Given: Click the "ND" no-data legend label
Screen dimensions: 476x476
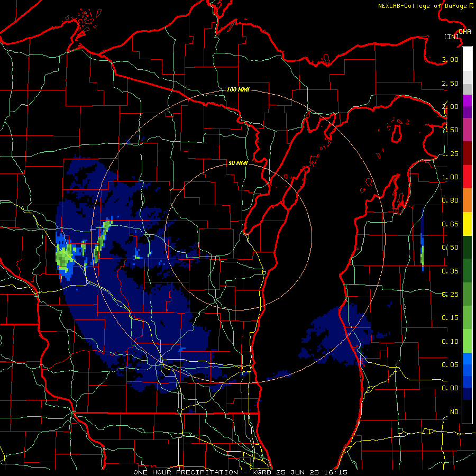Looking at the screenshot, I should (454, 412).
